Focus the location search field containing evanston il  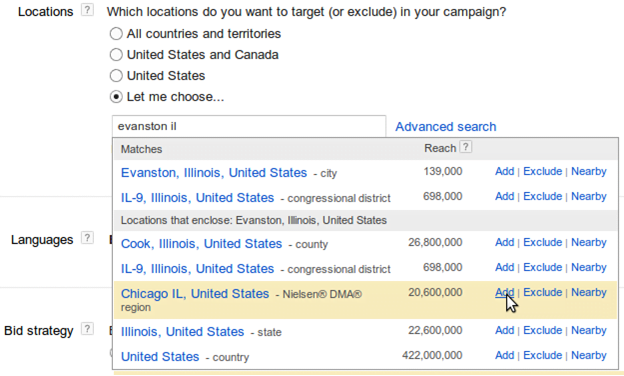pyautogui.click(x=249, y=126)
